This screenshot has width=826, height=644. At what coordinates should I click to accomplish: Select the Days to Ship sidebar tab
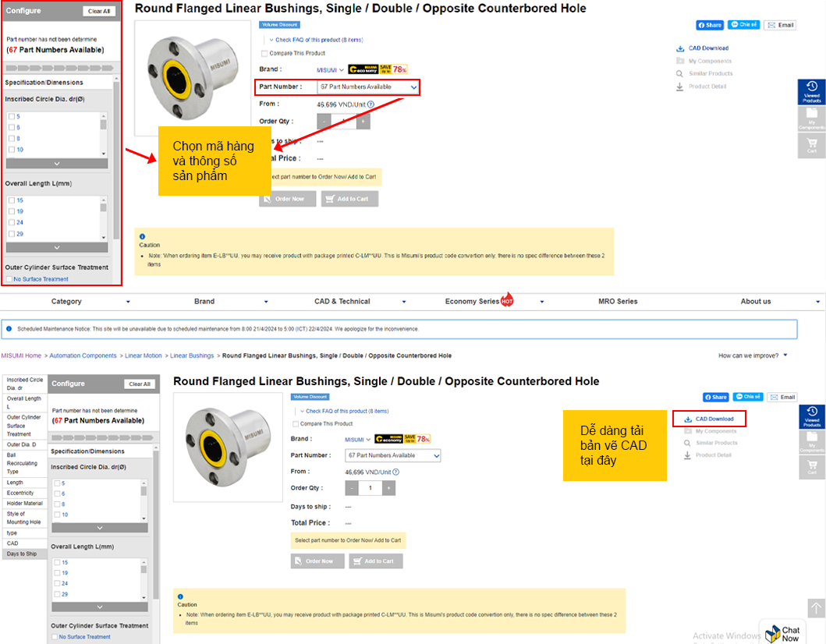[x=22, y=554]
